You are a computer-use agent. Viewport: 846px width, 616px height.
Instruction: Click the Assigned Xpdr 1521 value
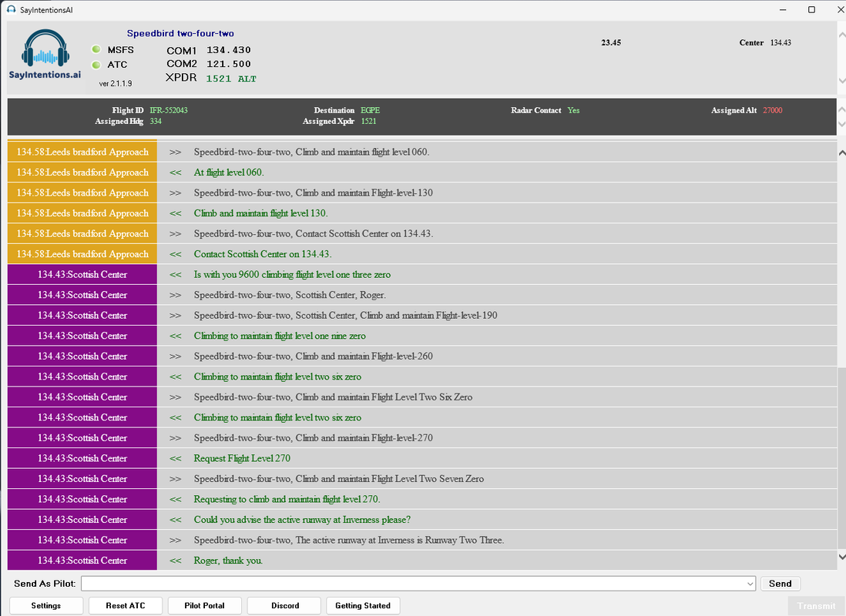(x=368, y=122)
